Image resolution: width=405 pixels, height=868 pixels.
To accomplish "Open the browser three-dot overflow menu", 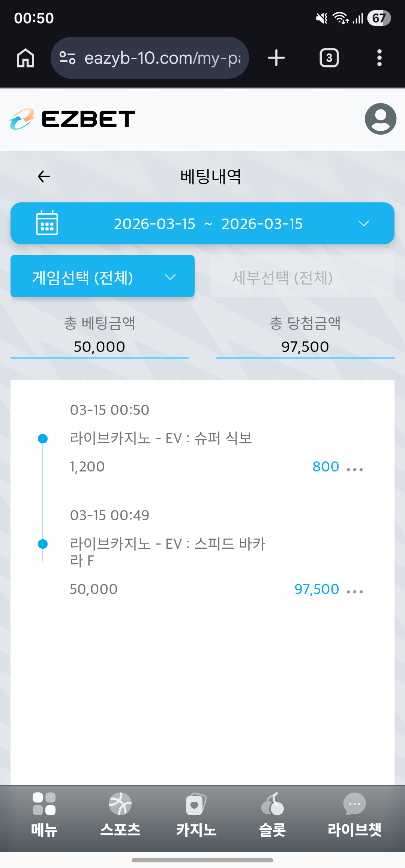I will 379,58.
